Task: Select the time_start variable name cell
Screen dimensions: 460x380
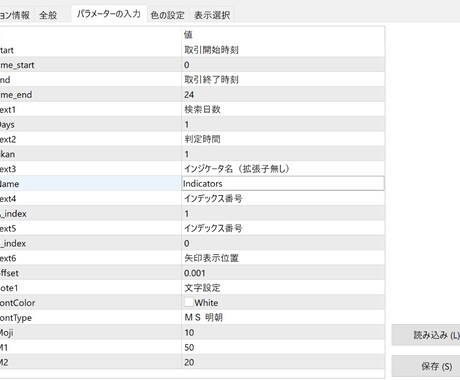Action: (x=90, y=65)
